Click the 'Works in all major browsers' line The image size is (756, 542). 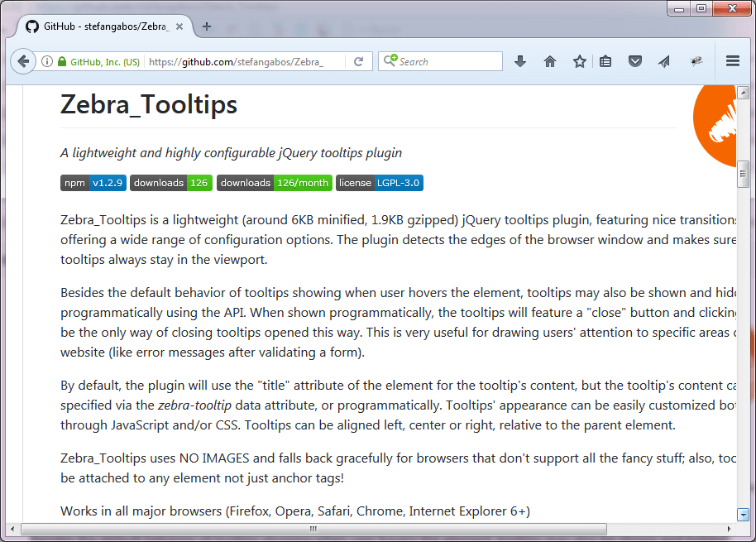click(x=295, y=511)
